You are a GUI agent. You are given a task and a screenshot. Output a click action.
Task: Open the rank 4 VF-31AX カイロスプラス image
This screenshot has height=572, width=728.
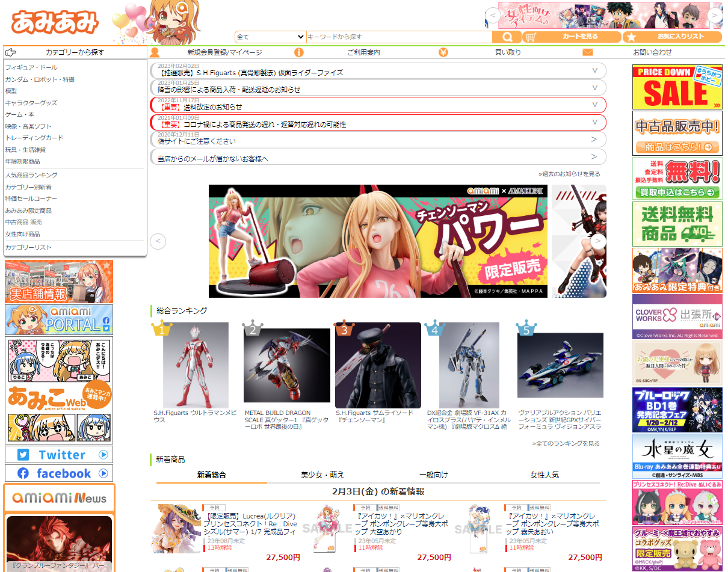[x=469, y=366]
